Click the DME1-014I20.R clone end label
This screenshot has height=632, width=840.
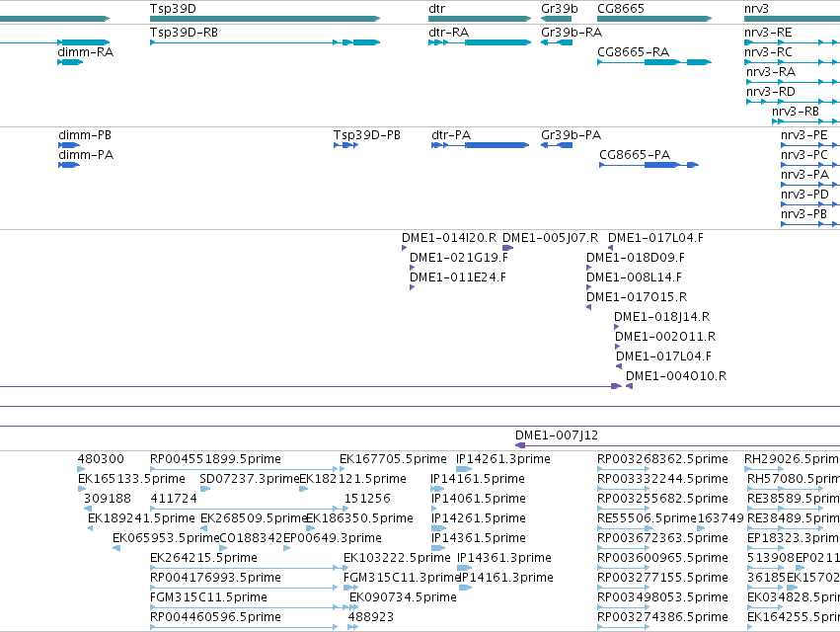[x=449, y=238]
